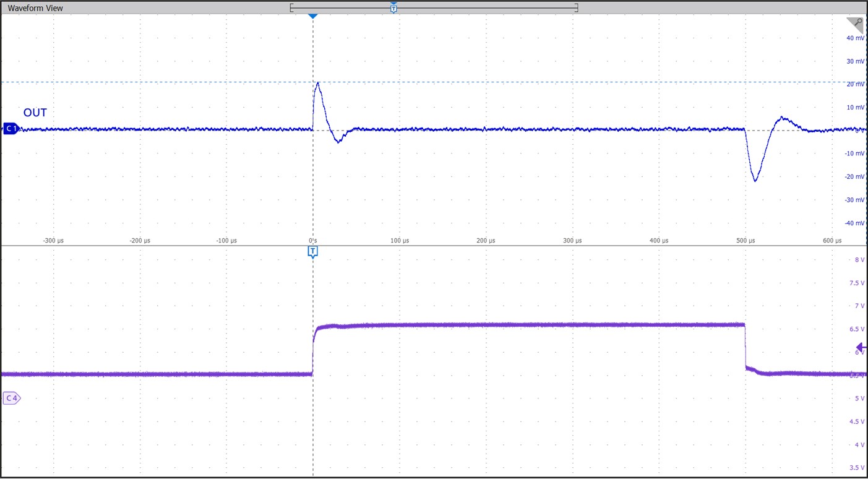Click the 8 V vertical scale label

(x=859, y=260)
